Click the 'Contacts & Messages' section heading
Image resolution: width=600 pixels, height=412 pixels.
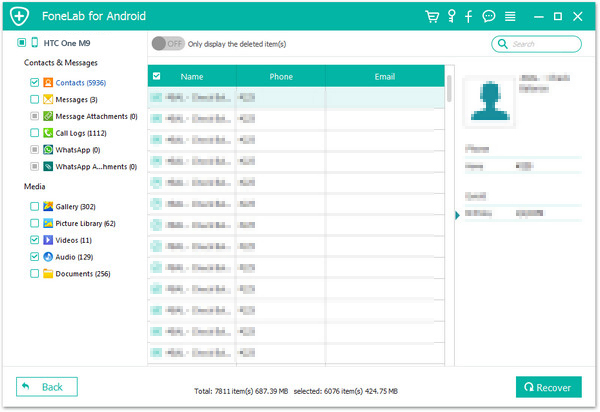pyautogui.click(x=60, y=63)
